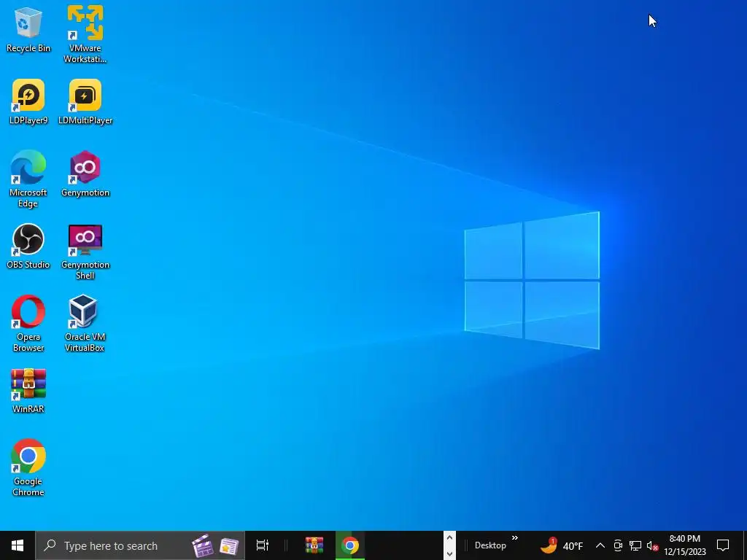747x560 pixels.
Task: Click the down arrow on taskbar scroller
Action: pyautogui.click(x=449, y=554)
